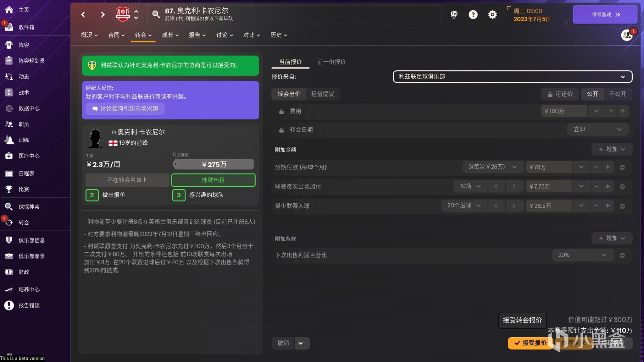644x362 pixels.
Task: Open 球探搜索 scouting magnifier icon
Action: [x=9, y=207]
